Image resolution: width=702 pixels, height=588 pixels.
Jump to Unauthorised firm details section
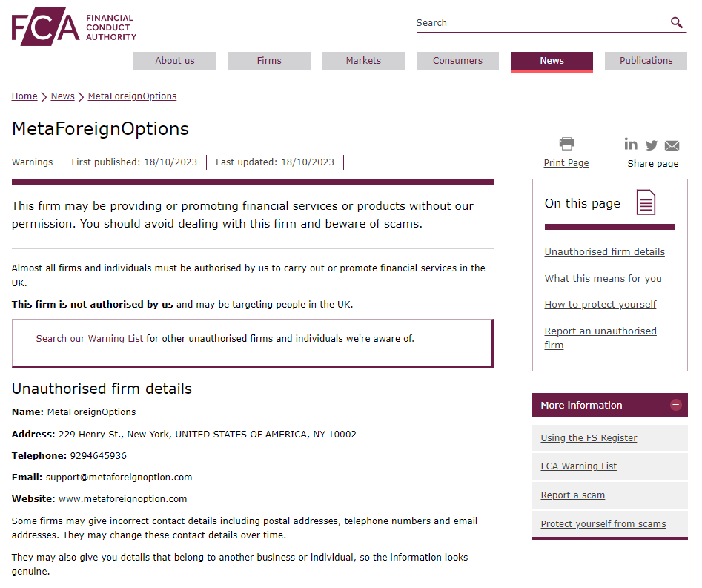(x=604, y=252)
